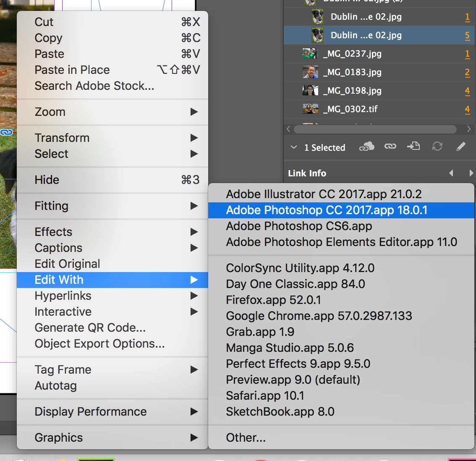Open the Interactive submenu
This screenshot has width=476, height=461.
(112, 312)
